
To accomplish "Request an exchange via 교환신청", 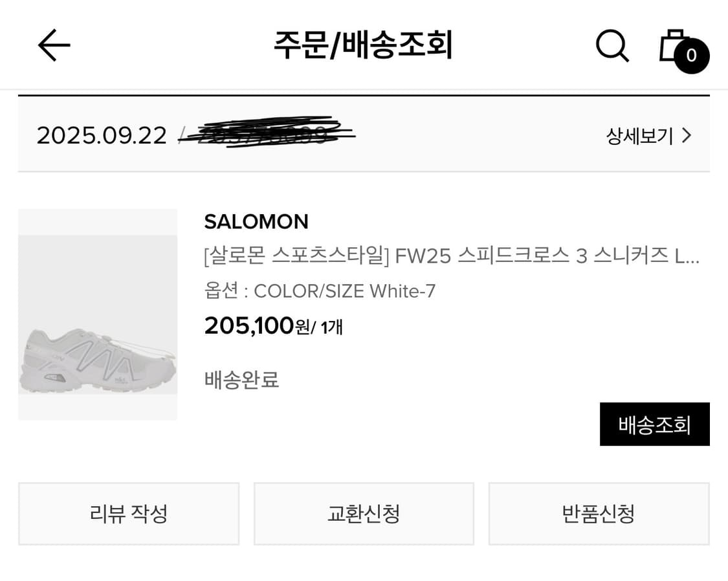I will [x=364, y=514].
